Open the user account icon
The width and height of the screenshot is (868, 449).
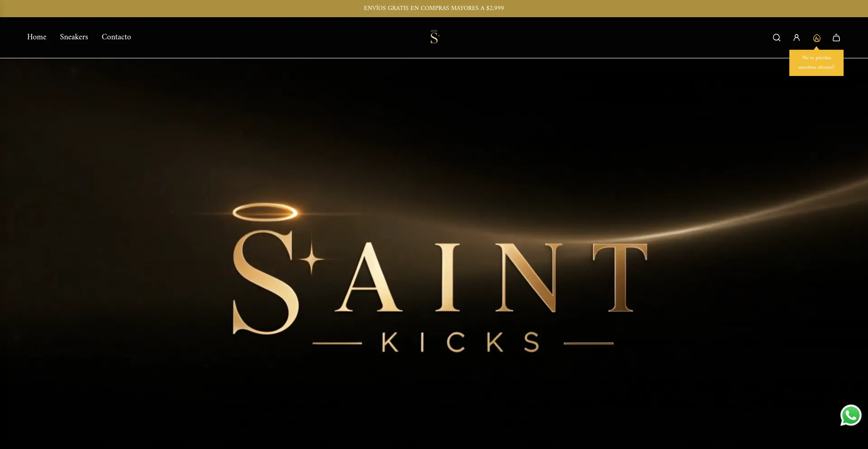(797, 38)
